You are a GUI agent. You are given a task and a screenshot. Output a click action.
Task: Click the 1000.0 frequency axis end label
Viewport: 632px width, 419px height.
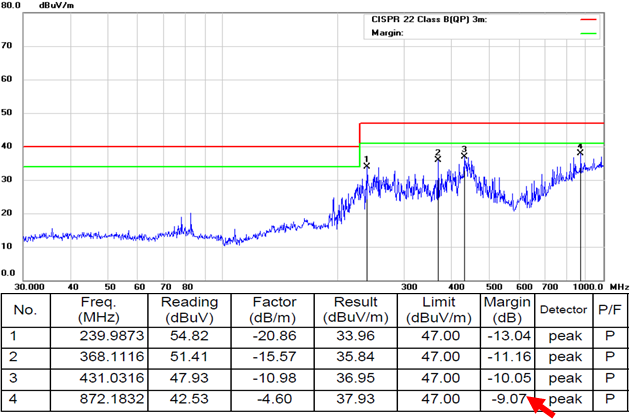click(x=588, y=287)
